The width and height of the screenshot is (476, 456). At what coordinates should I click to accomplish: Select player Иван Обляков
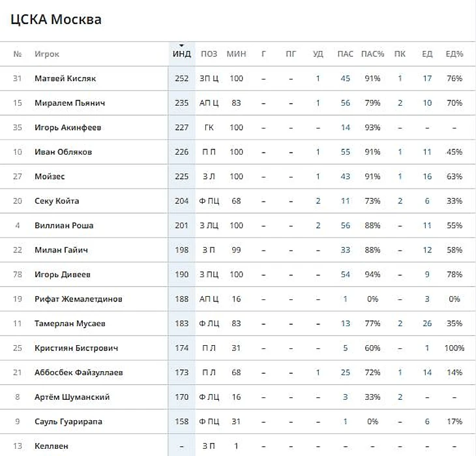click(63, 152)
